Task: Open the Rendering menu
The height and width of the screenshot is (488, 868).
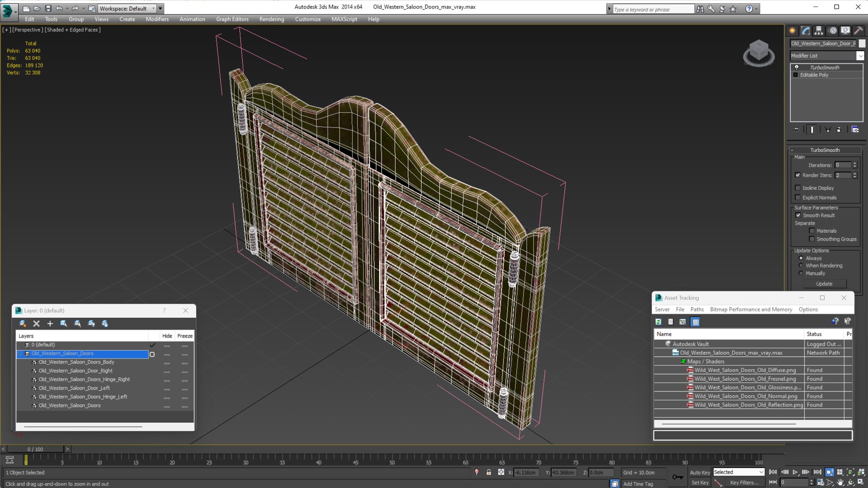Action: [x=271, y=19]
